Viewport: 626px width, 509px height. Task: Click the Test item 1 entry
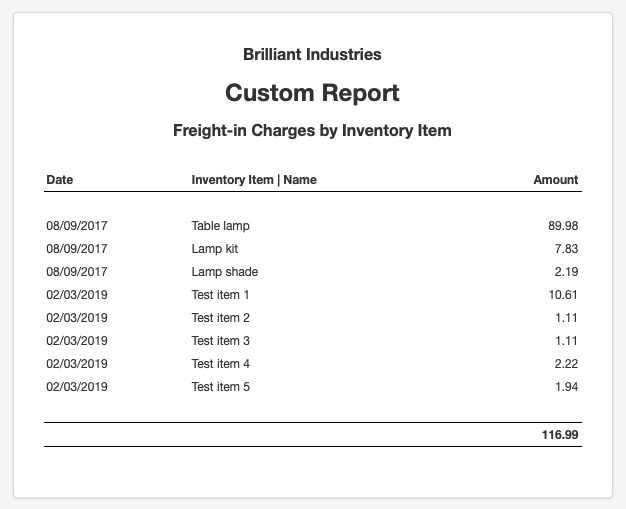(x=220, y=295)
